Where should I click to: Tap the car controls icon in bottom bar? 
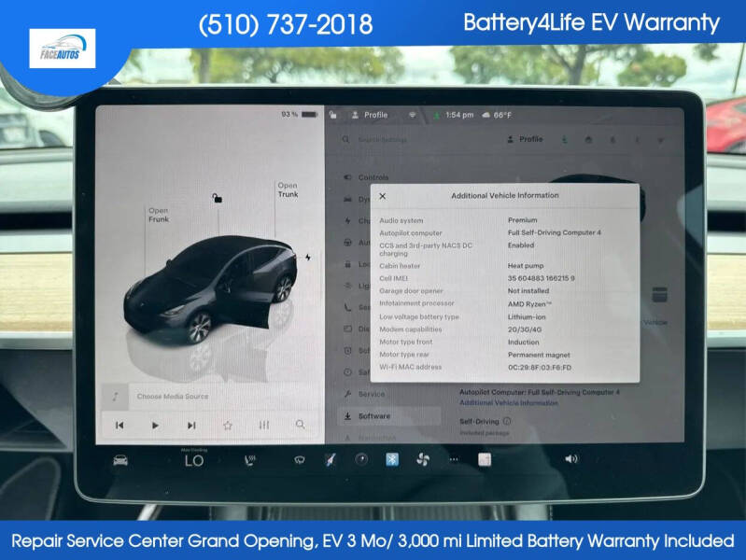pyautogui.click(x=120, y=460)
